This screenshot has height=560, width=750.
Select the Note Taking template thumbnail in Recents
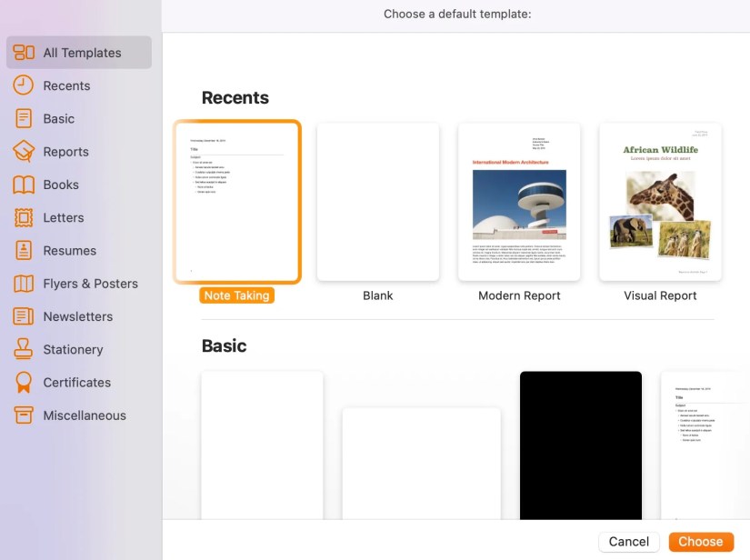[x=237, y=202]
